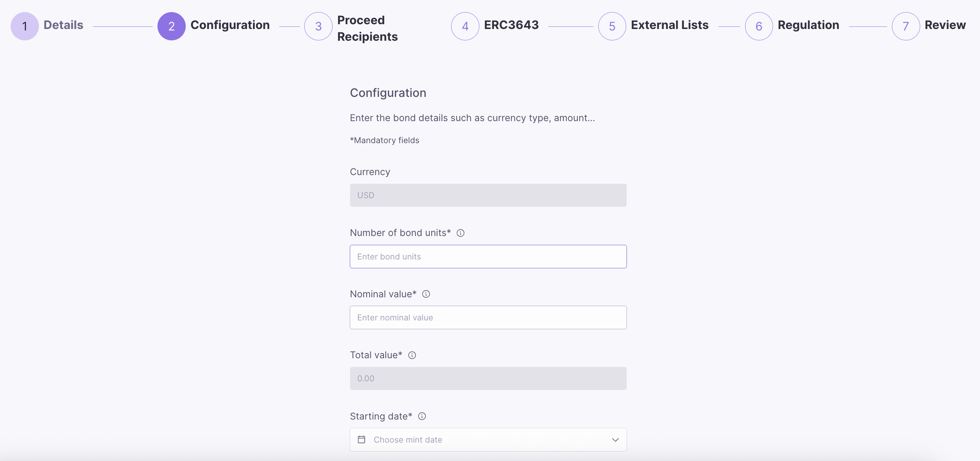Click the step 7 circle icon
The image size is (980, 461).
click(x=905, y=26)
